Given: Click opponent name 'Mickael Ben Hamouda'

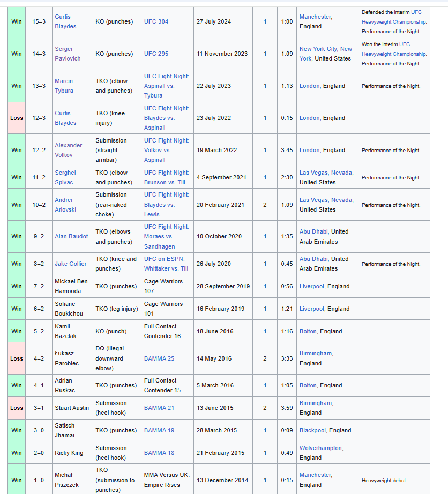Looking at the screenshot, I should [71, 287].
